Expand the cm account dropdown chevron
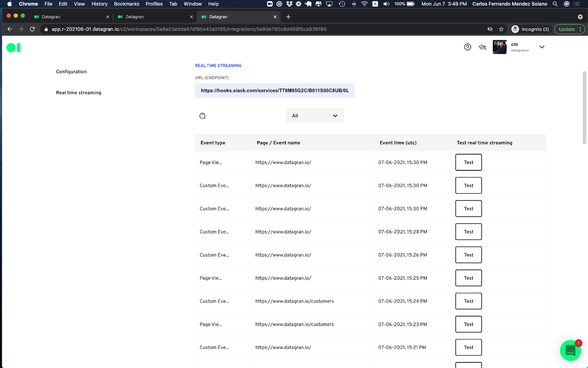Screen dimensions: 588x368 542,47
